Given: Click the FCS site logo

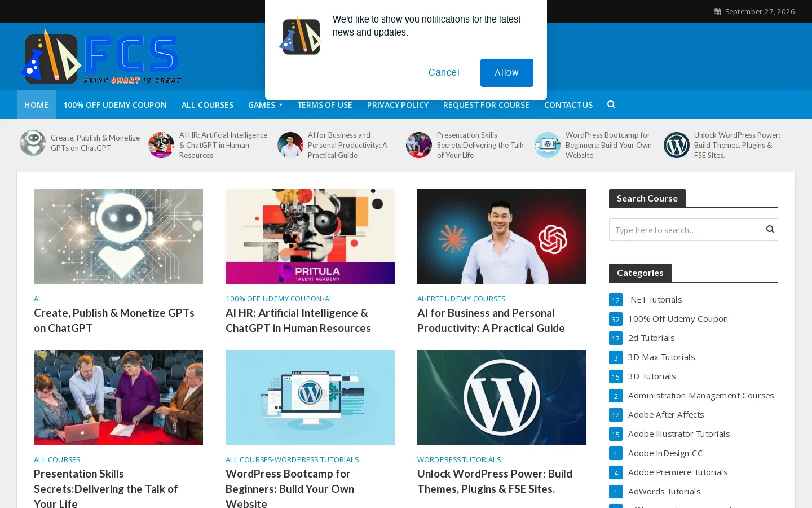Looking at the screenshot, I should (101, 57).
